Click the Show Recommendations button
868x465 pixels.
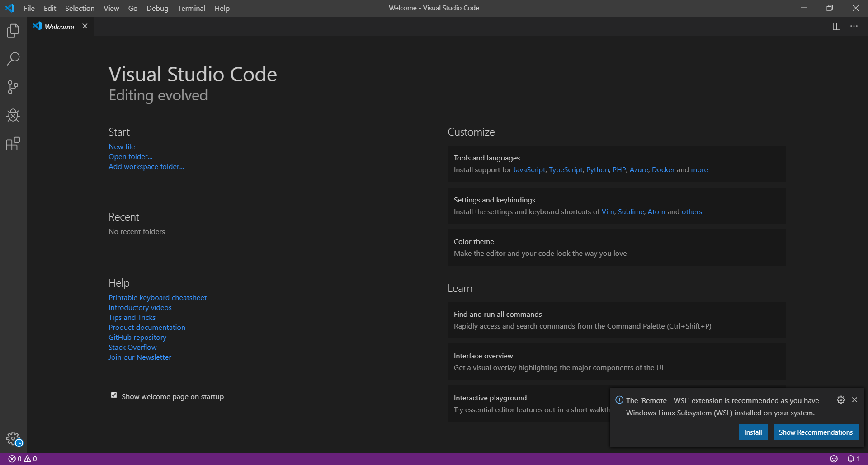pos(815,432)
